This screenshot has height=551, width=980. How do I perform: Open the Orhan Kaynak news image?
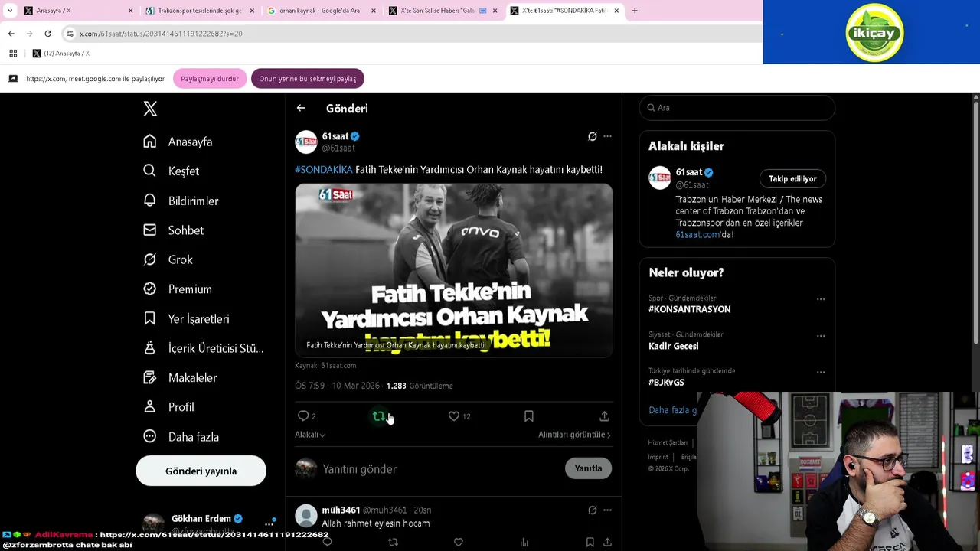(453, 269)
